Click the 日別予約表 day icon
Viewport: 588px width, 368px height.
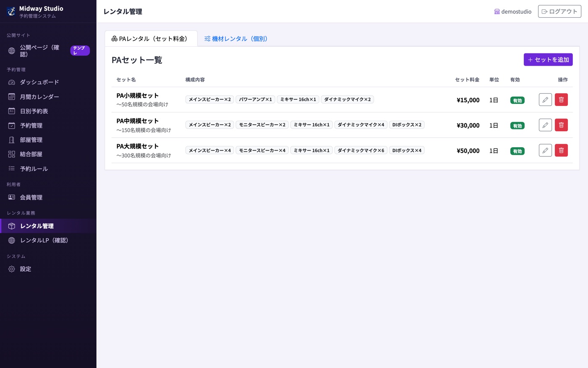coord(12,111)
